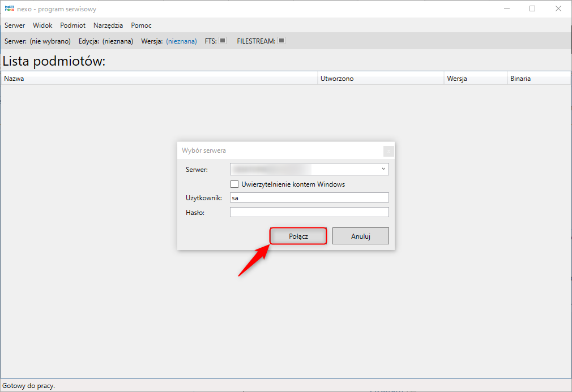
Task: Minimize the nexo program serwisowy window
Action: (507, 8)
